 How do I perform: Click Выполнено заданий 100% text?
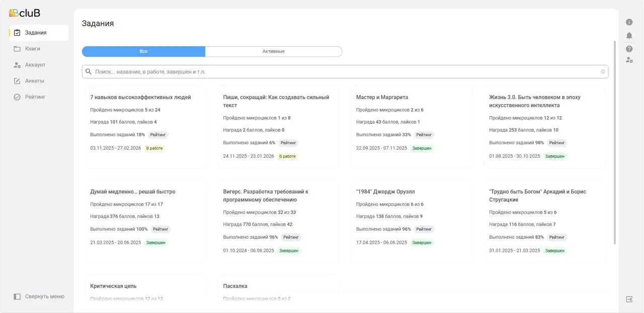[119, 229]
